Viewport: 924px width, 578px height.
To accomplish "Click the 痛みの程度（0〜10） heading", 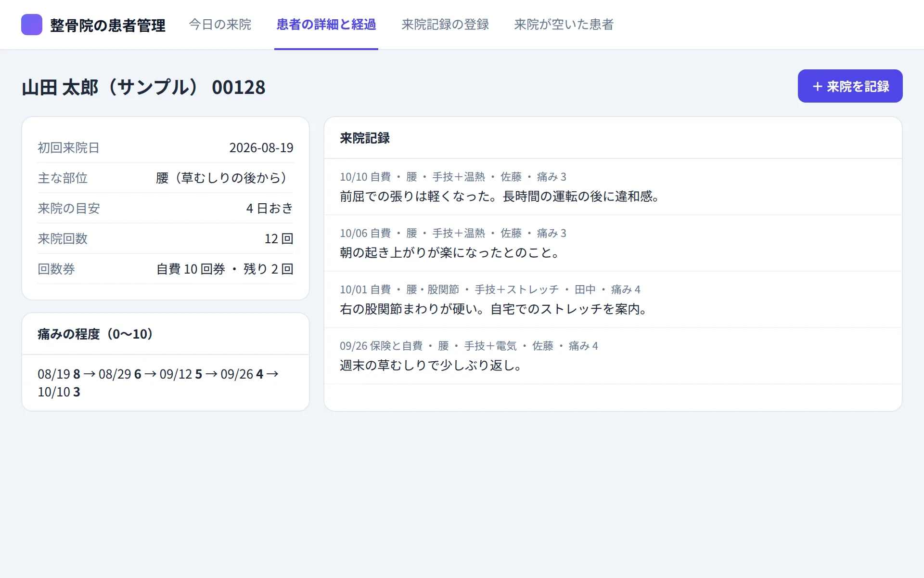I will [x=96, y=334].
